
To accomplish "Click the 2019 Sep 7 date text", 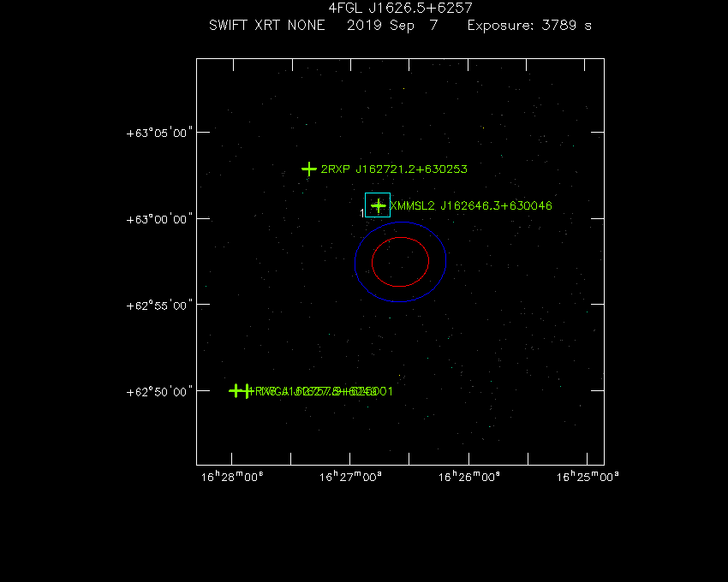I will (x=392, y=25).
